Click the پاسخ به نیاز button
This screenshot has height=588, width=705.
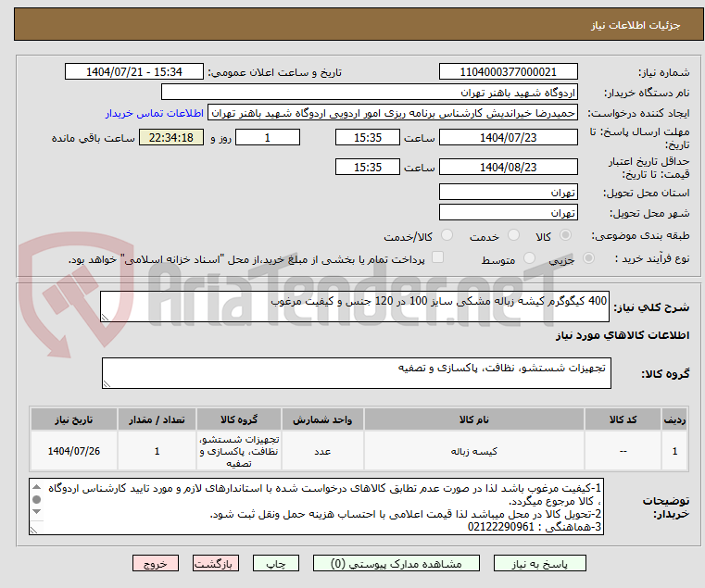(540, 563)
